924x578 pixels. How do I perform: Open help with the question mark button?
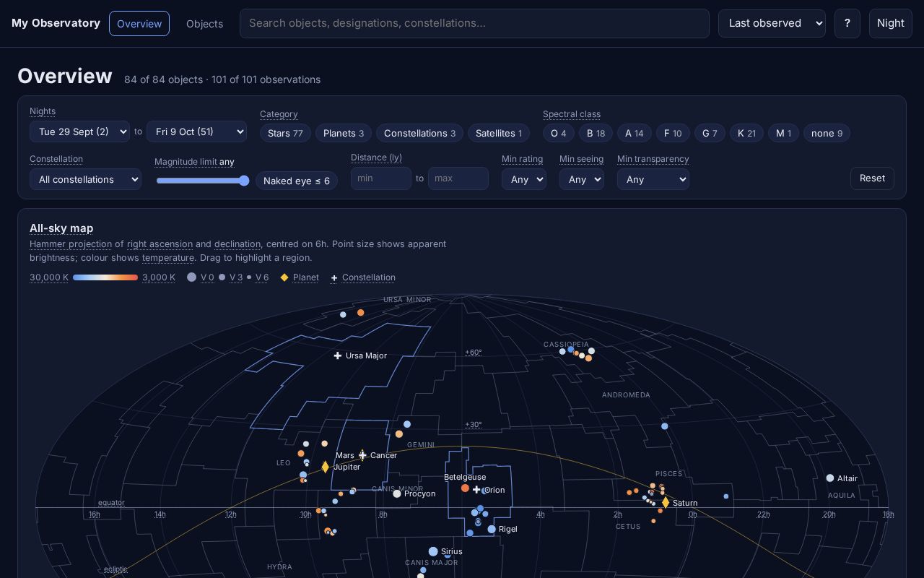click(x=847, y=23)
